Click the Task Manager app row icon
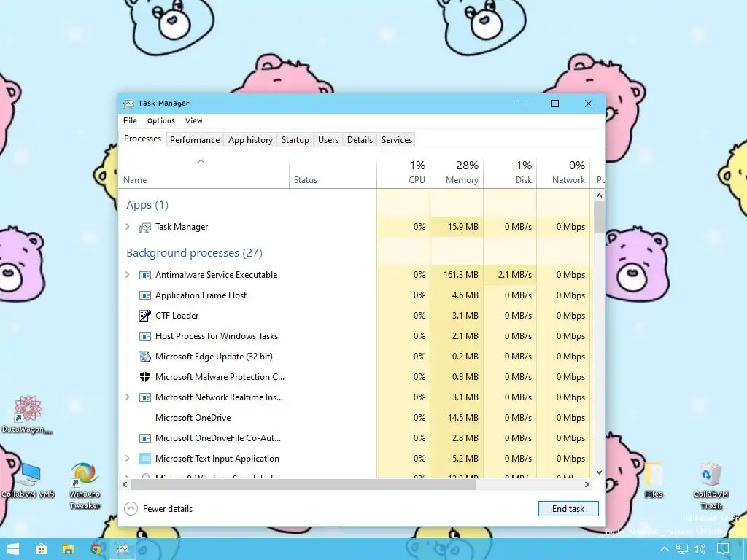Image resolution: width=747 pixels, height=560 pixels. coord(145,227)
